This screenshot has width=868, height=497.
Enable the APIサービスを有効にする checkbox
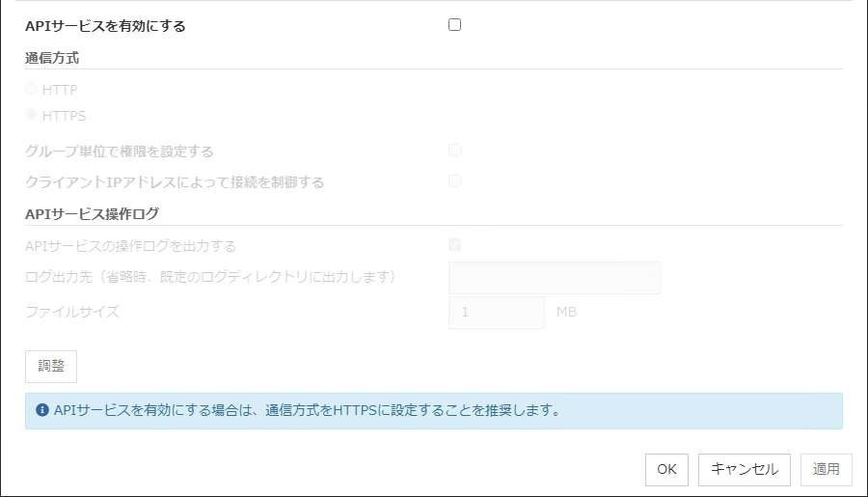click(x=455, y=25)
